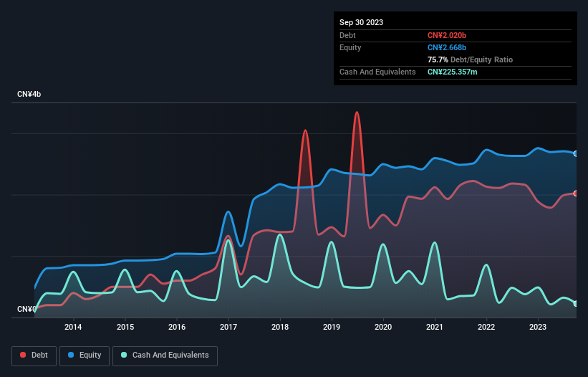Click Cash And Equivalents label in tooltip
This screenshot has width=588, height=377.
pos(377,72)
